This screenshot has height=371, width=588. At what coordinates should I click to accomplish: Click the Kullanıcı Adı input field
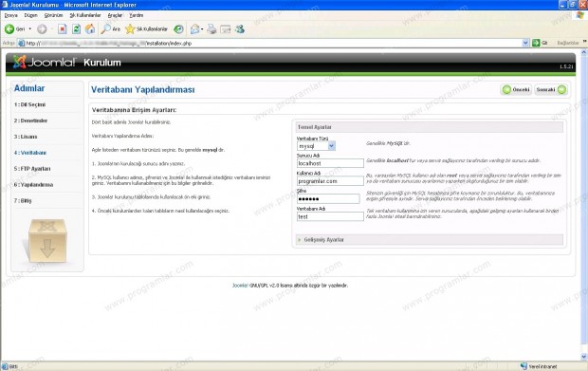330,181
